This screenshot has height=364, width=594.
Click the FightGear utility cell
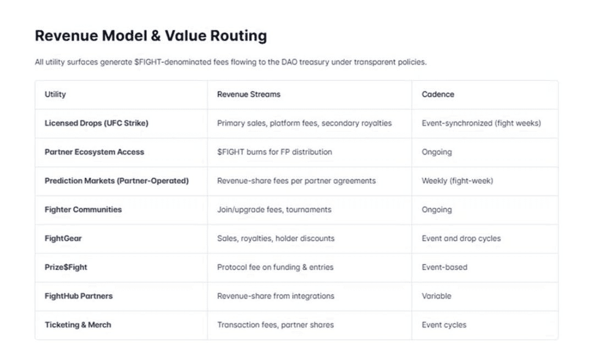63,239
